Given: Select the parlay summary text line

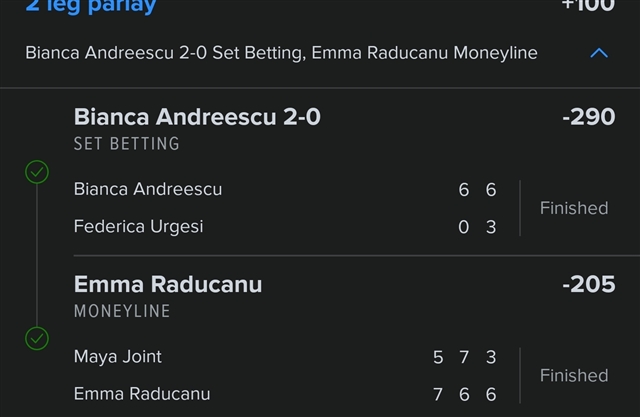Looking at the screenshot, I should [x=281, y=53].
